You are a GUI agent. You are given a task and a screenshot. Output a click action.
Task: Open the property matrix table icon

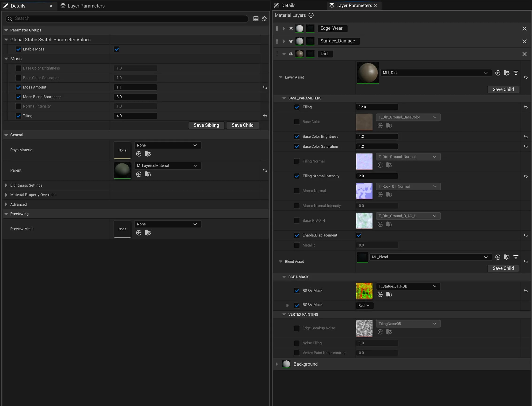[256, 19]
